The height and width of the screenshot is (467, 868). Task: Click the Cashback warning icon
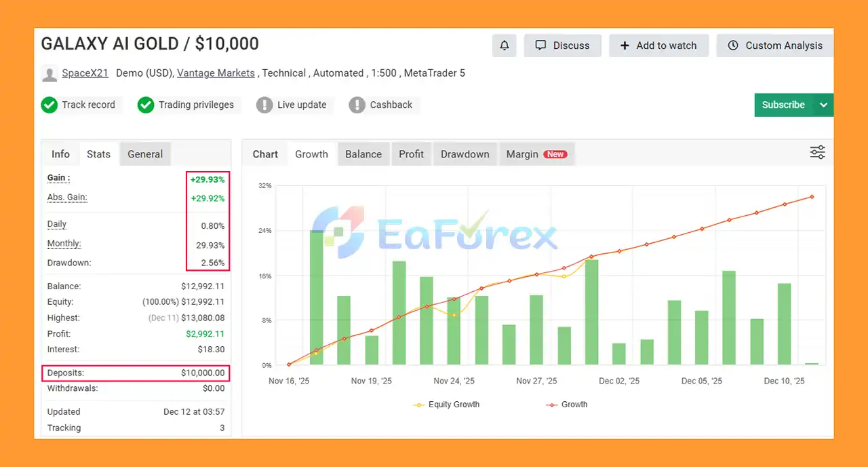click(x=357, y=105)
